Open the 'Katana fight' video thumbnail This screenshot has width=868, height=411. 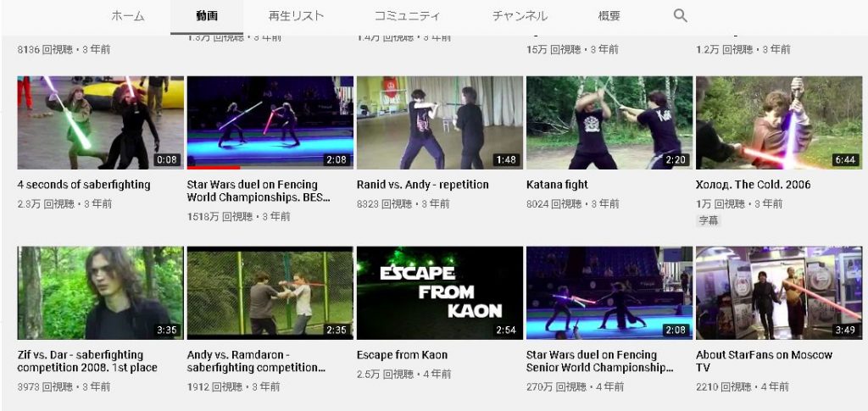(609, 122)
